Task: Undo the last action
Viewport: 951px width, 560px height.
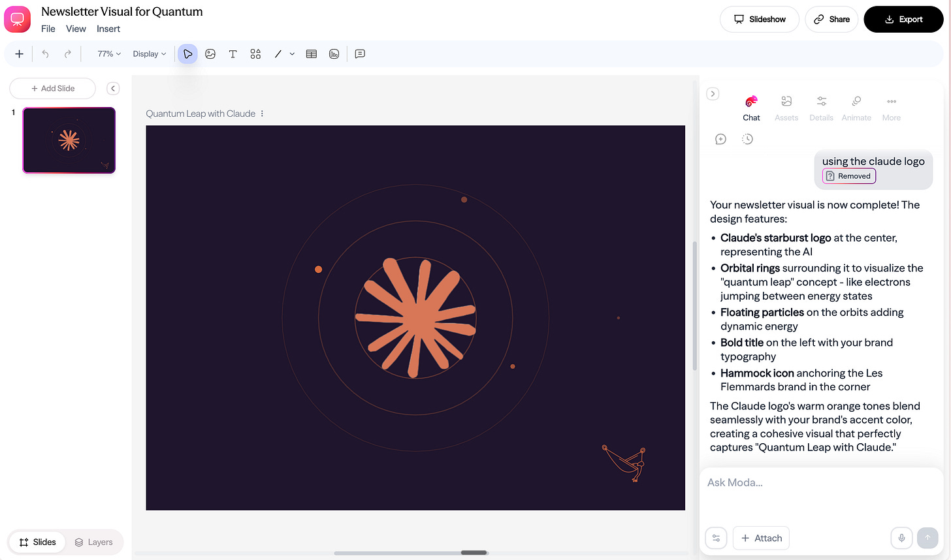Action: [x=45, y=54]
